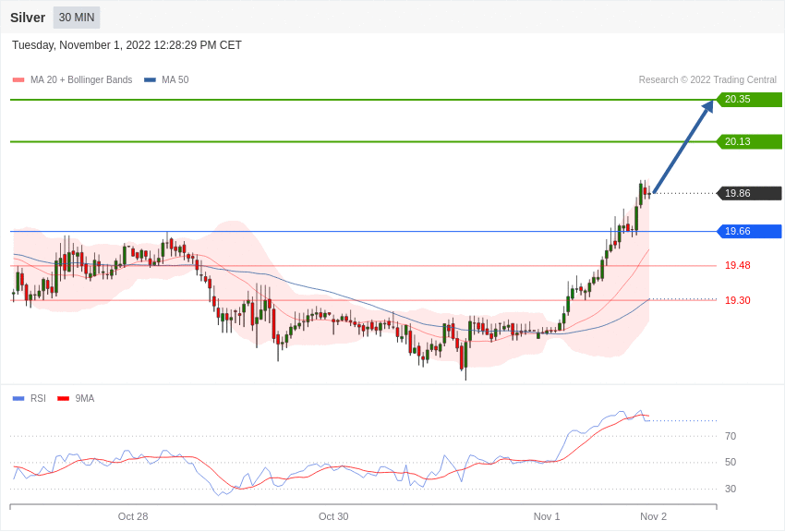Click the Nov 2 date axis label
Viewport: 785px width, 532px height.
(x=653, y=516)
